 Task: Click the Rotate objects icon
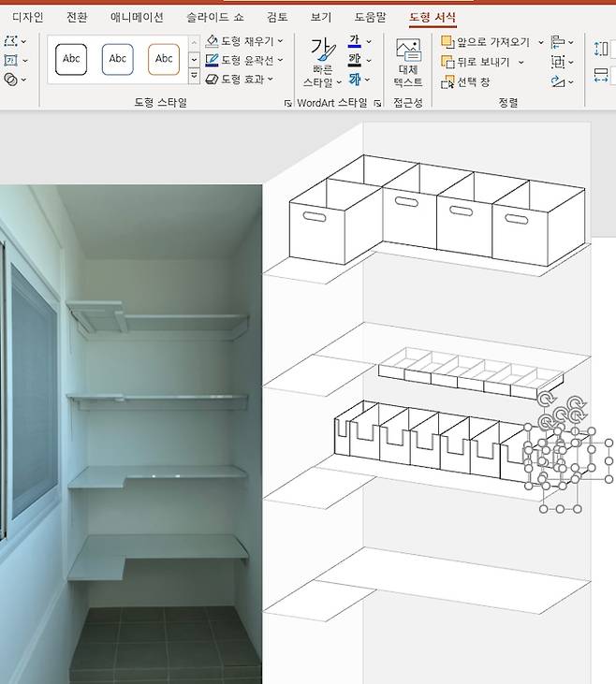click(x=559, y=82)
